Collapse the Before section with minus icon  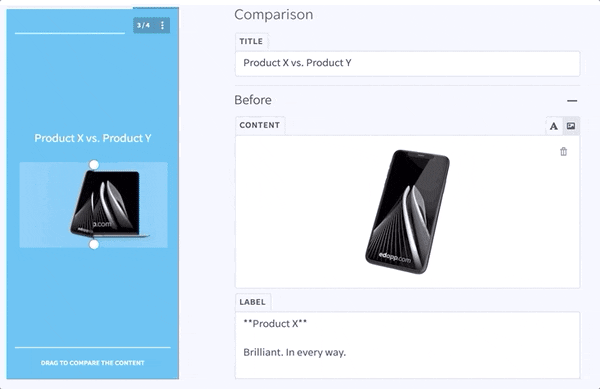coord(572,101)
